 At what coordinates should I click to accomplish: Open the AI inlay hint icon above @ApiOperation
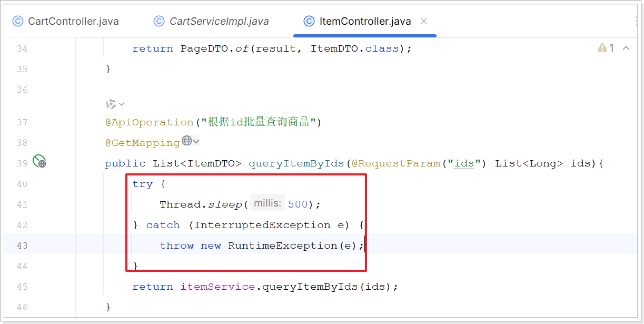pos(111,104)
